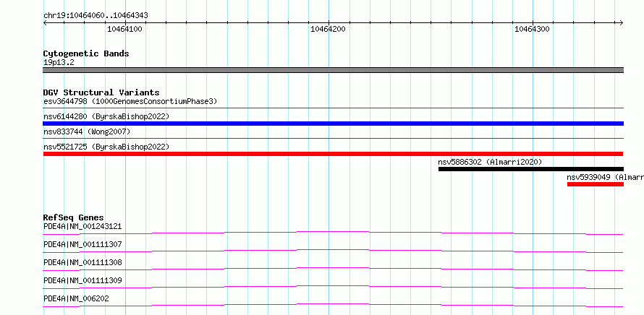Click the black nsv5886302 variant bar
The image size is (644, 315).
pyautogui.click(x=531, y=169)
